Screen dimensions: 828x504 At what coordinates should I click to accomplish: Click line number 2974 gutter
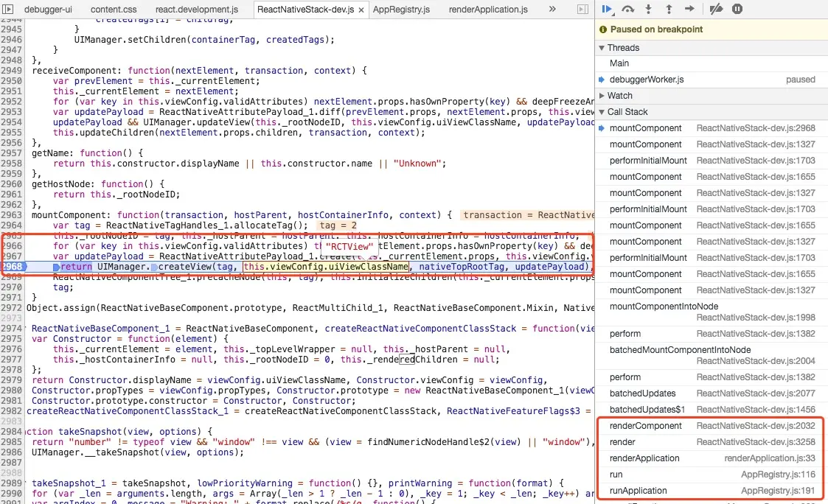[12, 328]
